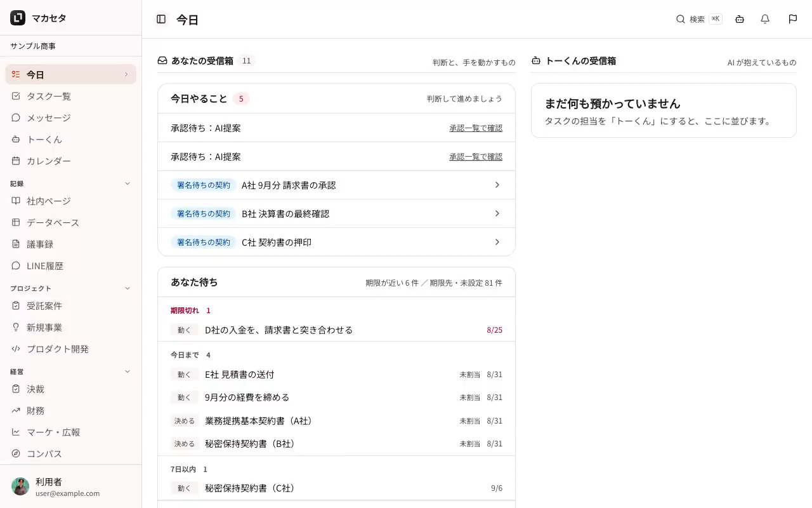Click the コンパス compass icon
Screen dimensions: 812x508
click(x=16, y=453)
